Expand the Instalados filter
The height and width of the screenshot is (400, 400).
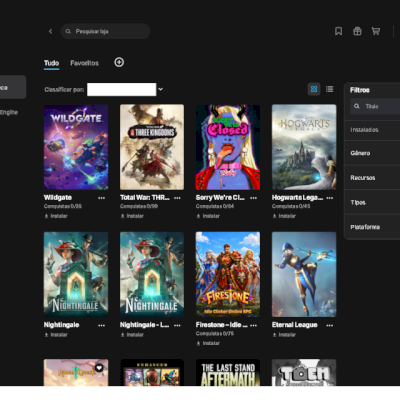[372, 130]
